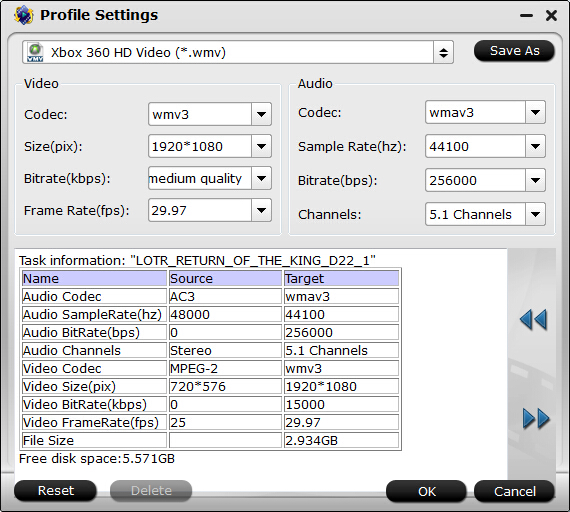Click the Audio SampleRate(hz) row name

94,314
